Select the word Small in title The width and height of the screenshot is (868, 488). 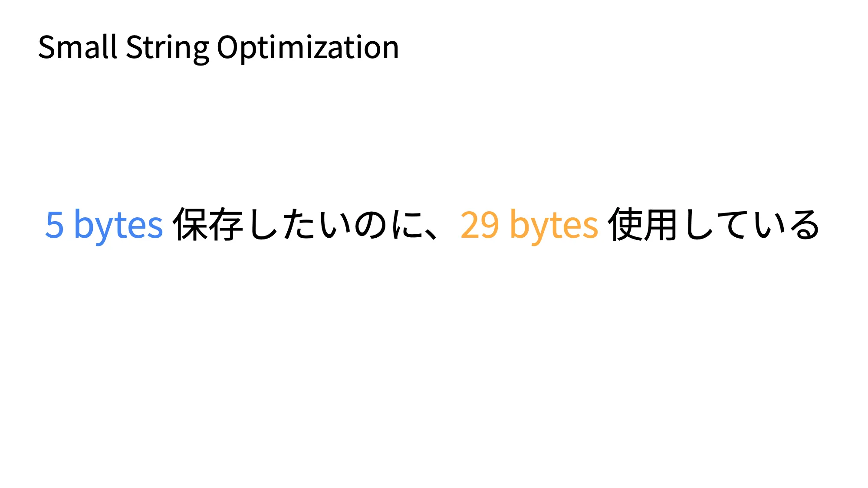click(x=78, y=46)
